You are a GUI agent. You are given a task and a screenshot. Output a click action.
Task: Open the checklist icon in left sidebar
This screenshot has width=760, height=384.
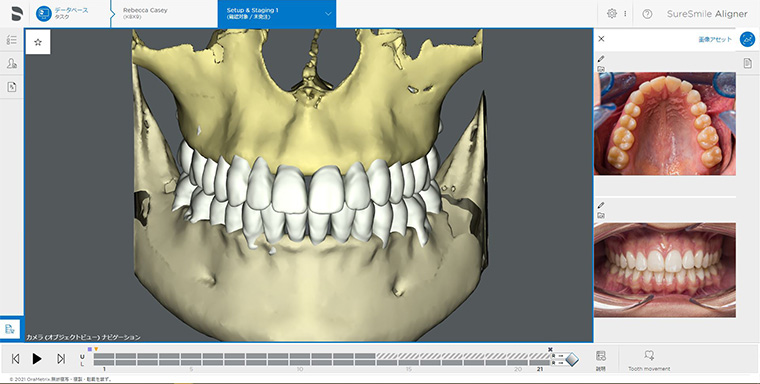(x=12, y=40)
